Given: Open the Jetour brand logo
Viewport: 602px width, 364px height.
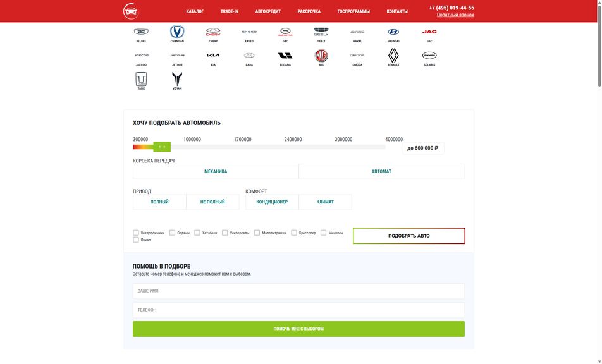Looking at the screenshot, I should [x=177, y=56].
